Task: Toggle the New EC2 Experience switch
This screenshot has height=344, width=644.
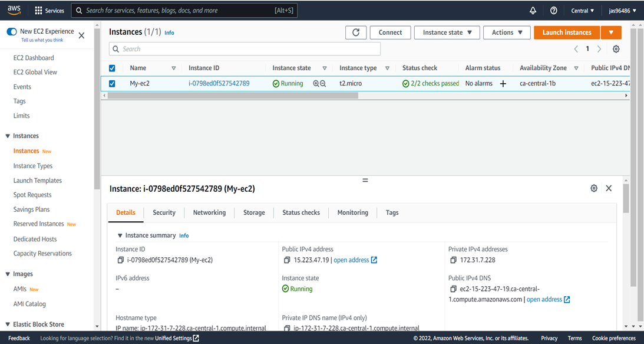Action: [12, 32]
